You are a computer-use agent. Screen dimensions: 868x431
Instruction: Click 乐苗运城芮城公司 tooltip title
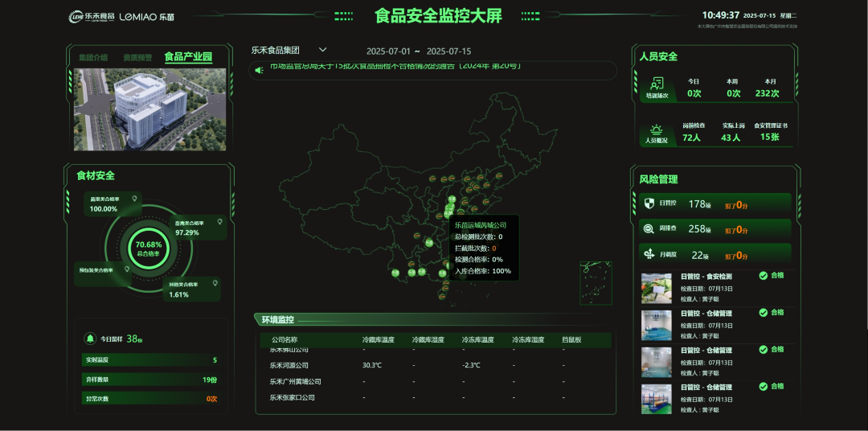(x=481, y=225)
